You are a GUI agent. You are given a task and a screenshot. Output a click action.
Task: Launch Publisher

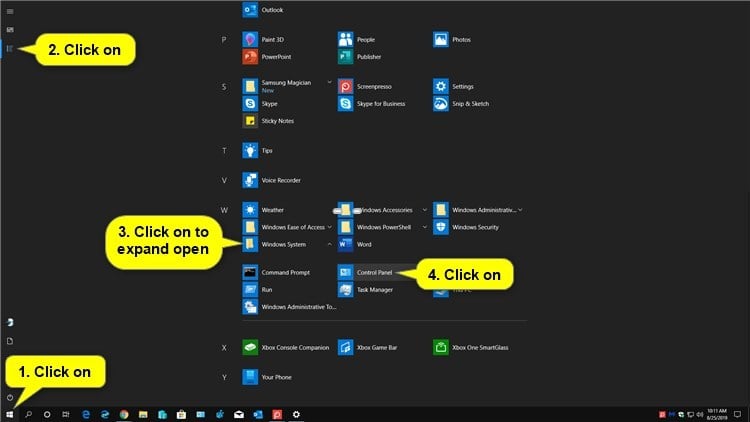pos(360,56)
